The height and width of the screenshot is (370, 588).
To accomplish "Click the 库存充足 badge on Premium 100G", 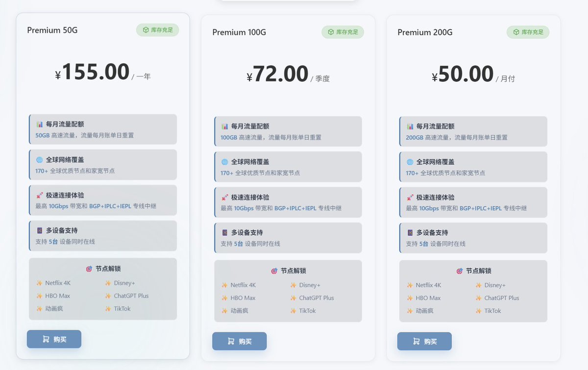I will (x=343, y=32).
